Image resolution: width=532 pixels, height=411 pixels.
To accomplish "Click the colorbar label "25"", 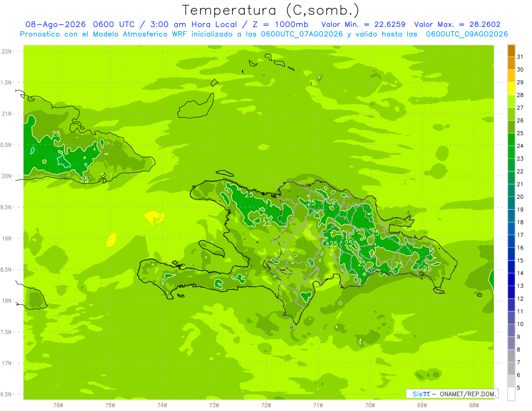I will [520, 133].
